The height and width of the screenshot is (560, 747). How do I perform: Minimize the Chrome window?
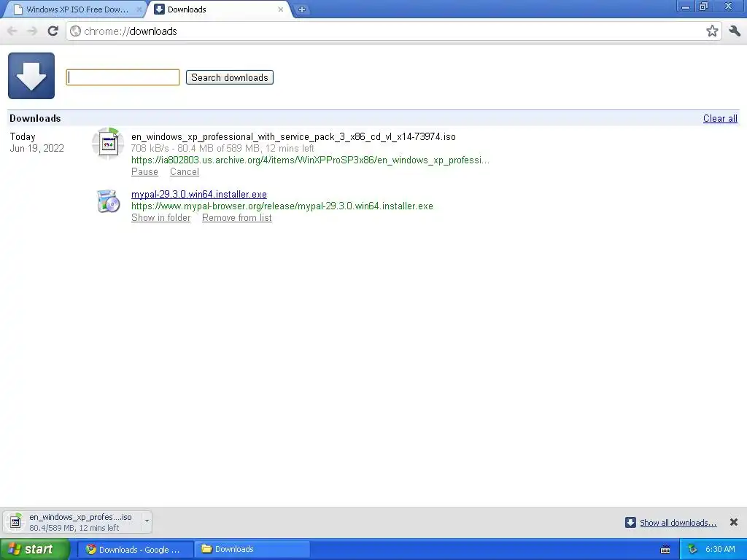coord(686,7)
